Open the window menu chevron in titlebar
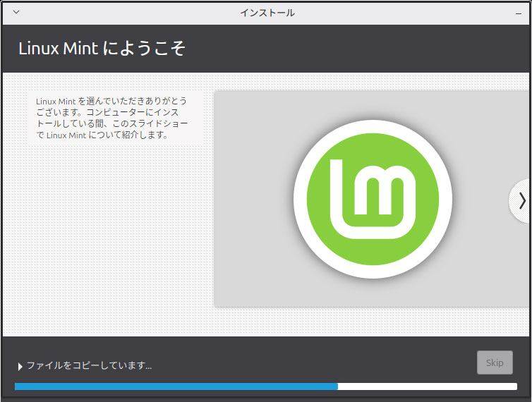Image resolution: width=532 pixels, height=402 pixels. click(16, 12)
